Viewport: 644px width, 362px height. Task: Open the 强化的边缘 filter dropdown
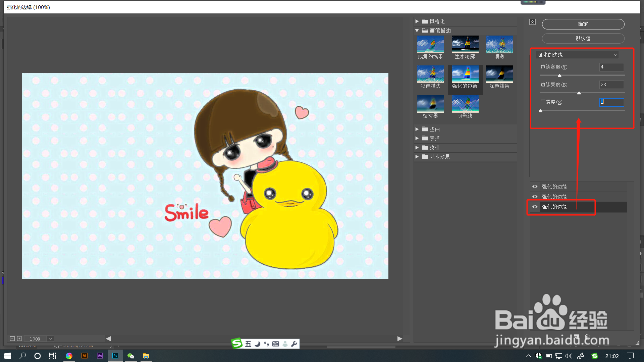[x=577, y=55]
